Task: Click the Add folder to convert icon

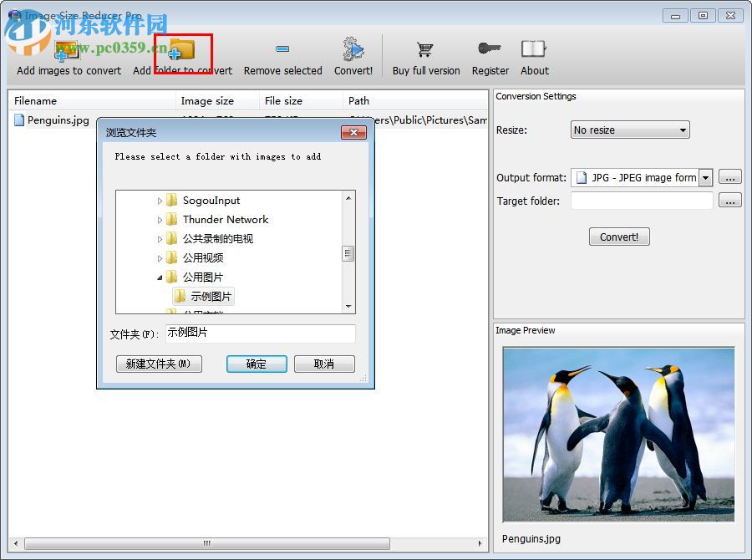Action: pyautogui.click(x=180, y=47)
